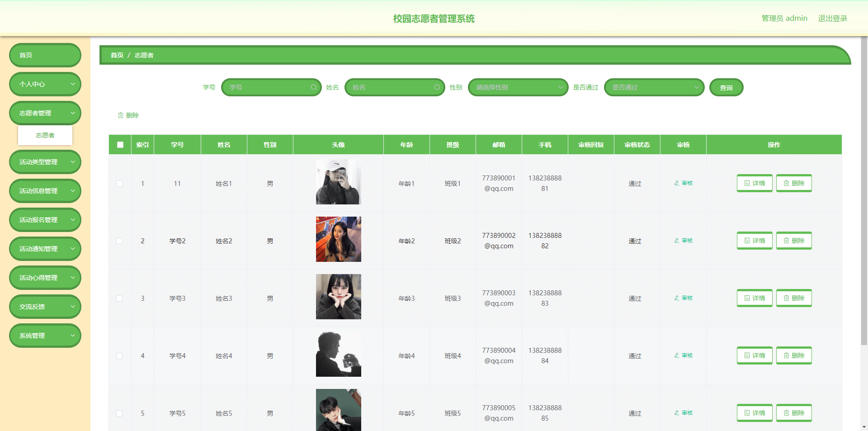Click the scrollbar down arrow
Viewport: 868px width, 431px height.
(864, 427)
